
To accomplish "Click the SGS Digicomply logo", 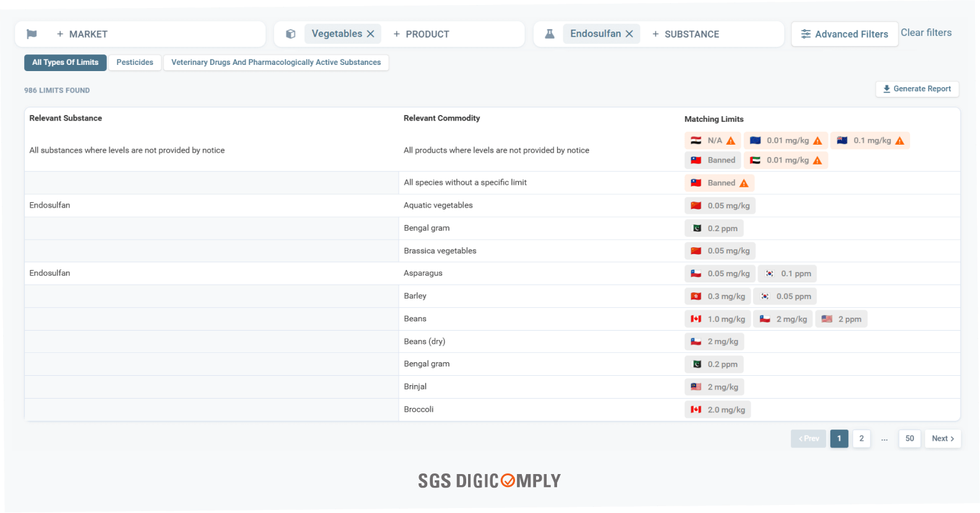I will [x=489, y=481].
